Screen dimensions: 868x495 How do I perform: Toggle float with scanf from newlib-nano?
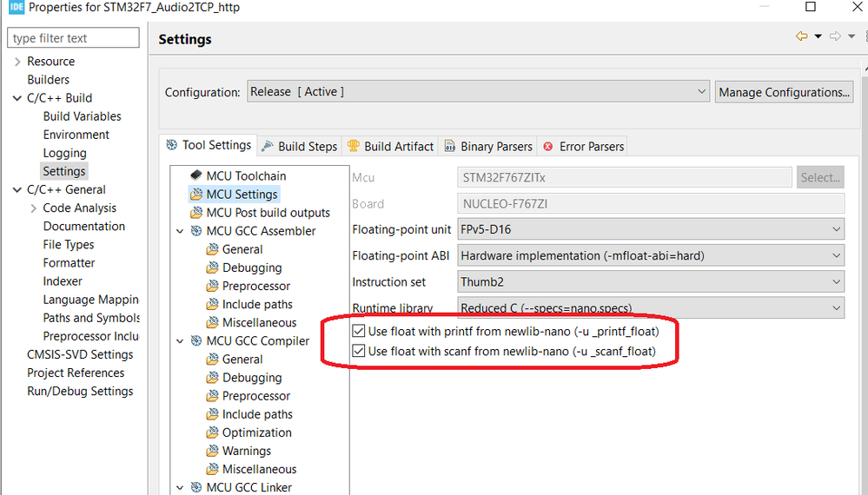pos(359,351)
